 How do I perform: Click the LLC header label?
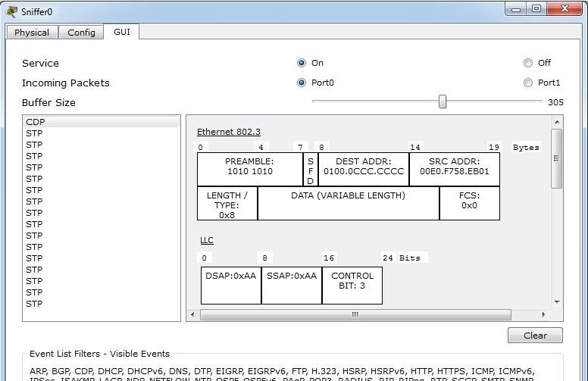(207, 240)
